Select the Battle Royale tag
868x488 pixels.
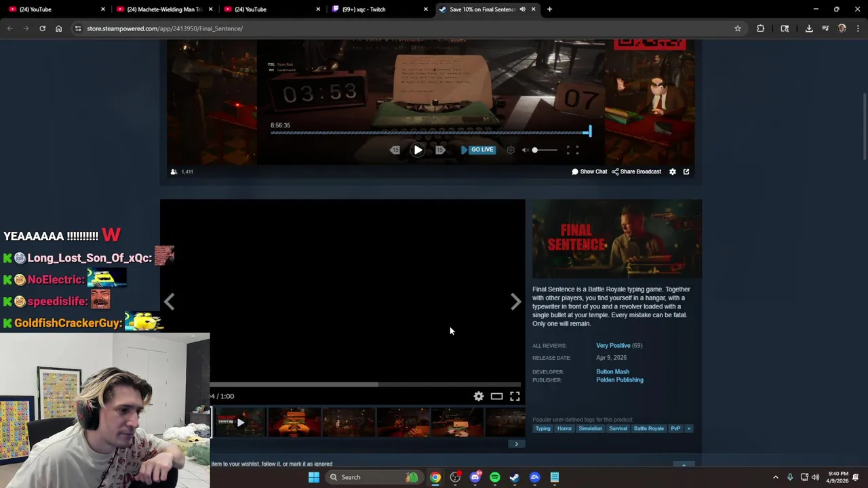(x=649, y=428)
